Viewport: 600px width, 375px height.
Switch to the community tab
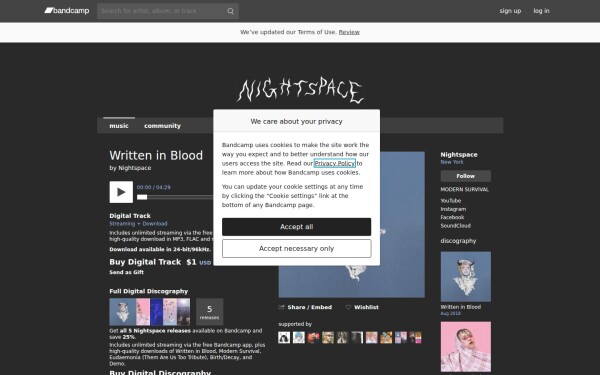coord(162,126)
